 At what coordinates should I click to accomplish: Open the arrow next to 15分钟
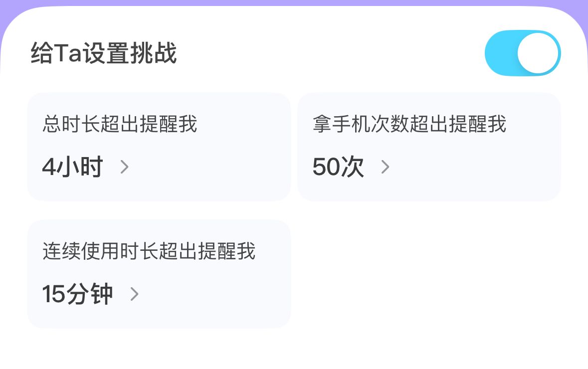[x=134, y=294]
